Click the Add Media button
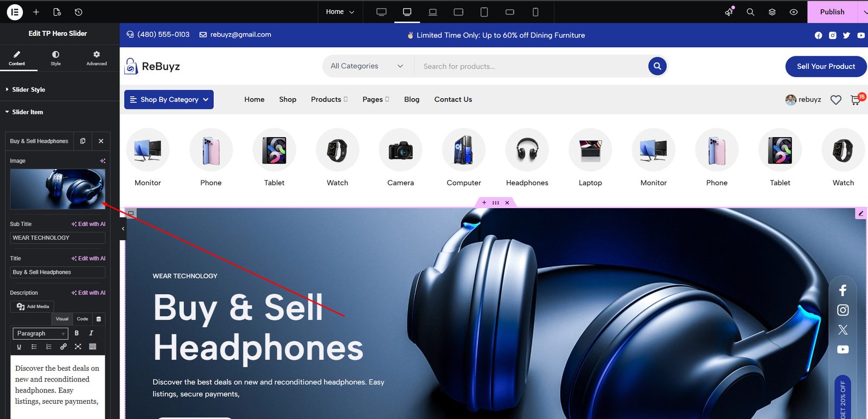Screen dimensions: 868x419 coord(33,307)
